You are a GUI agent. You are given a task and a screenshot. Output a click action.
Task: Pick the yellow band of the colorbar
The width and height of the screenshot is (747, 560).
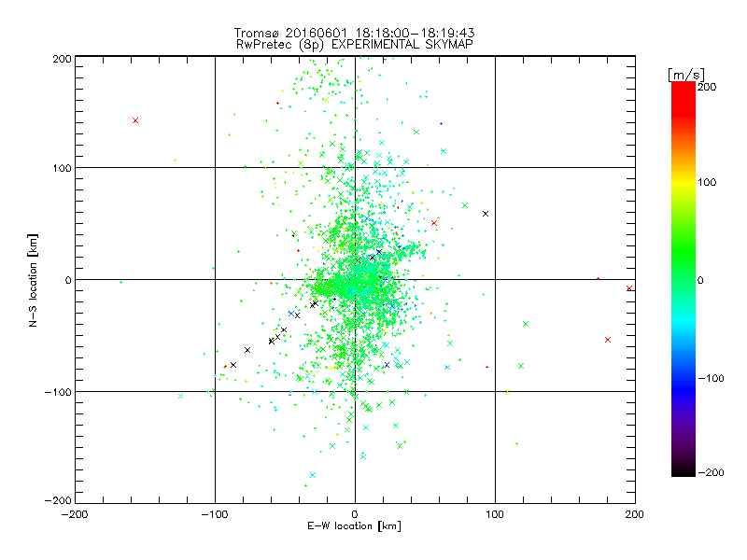pos(684,183)
